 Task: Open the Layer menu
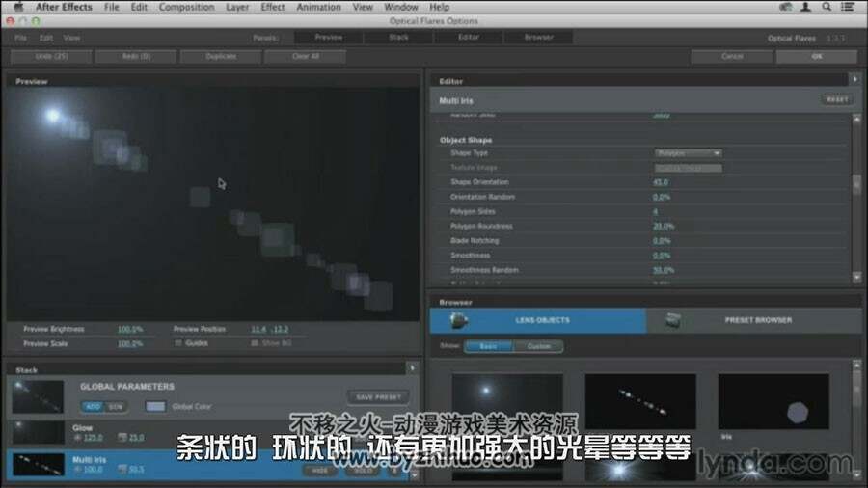tap(237, 7)
